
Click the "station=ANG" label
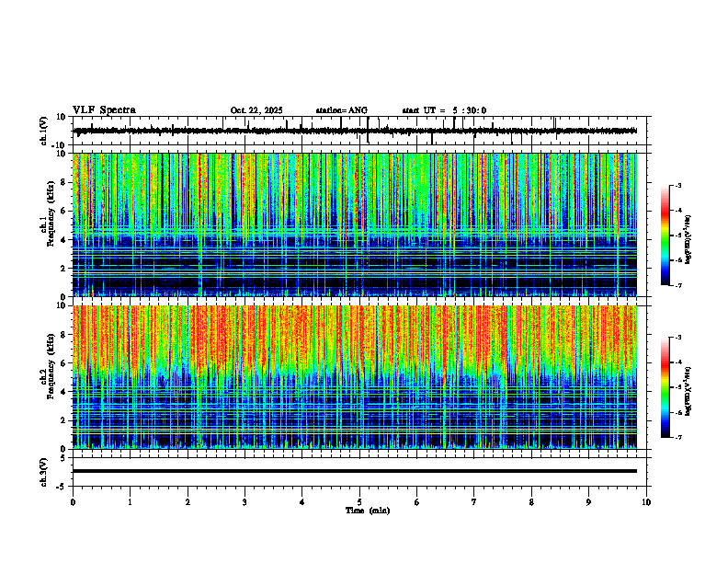click(x=342, y=110)
